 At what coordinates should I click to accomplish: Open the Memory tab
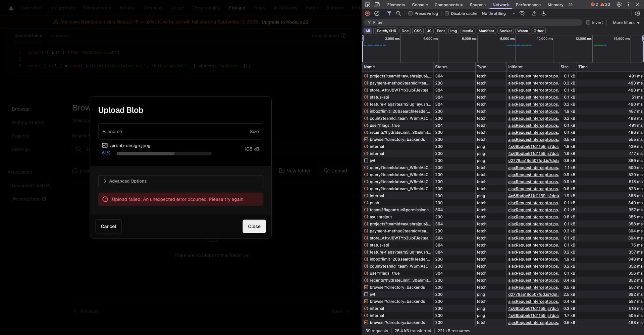click(555, 5)
